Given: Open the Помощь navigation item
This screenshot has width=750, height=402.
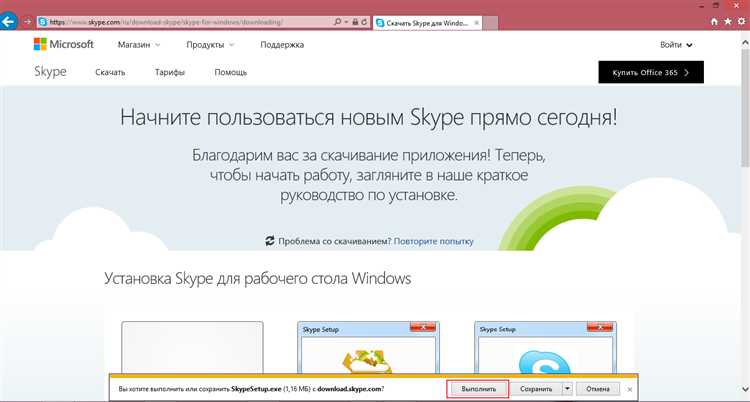Looking at the screenshot, I should pos(231,73).
